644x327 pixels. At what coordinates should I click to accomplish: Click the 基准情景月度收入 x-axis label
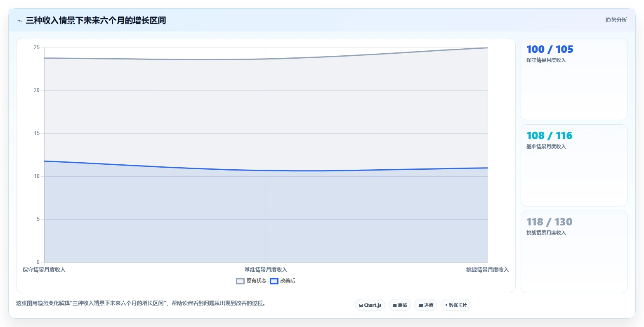tap(266, 270)
